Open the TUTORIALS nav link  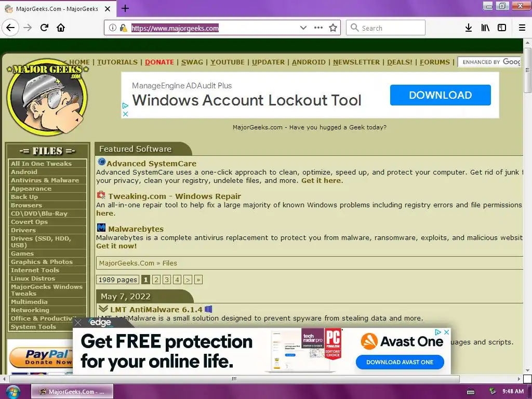click(x=117, y=62)
